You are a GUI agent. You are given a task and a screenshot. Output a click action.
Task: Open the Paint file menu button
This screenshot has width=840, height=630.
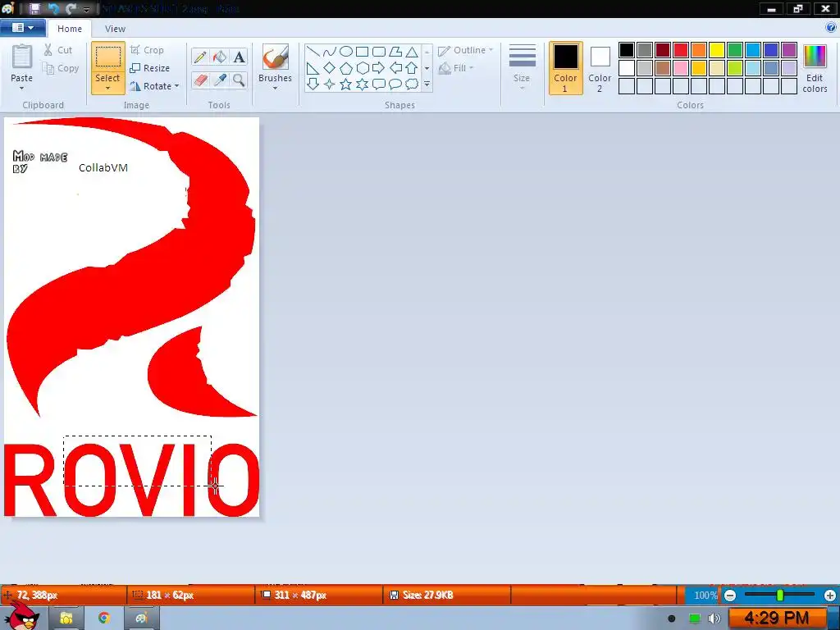pos(22,28)
